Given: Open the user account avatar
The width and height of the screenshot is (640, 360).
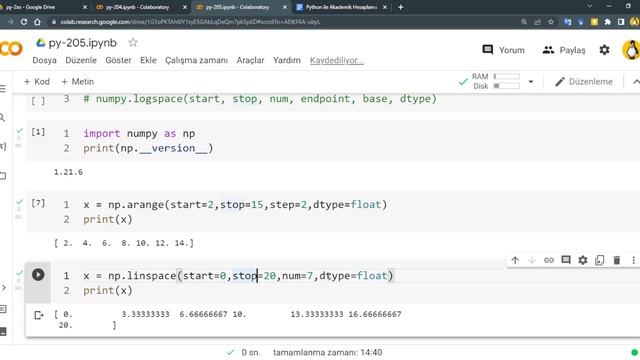Looking at the screenshot, I should click(631, 50).
